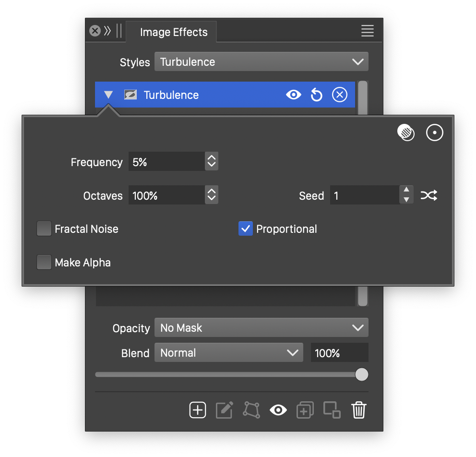The width and height of the screenshot is (476, 457).
Task: Click the add effect plus icon
Action: point(198,410)
